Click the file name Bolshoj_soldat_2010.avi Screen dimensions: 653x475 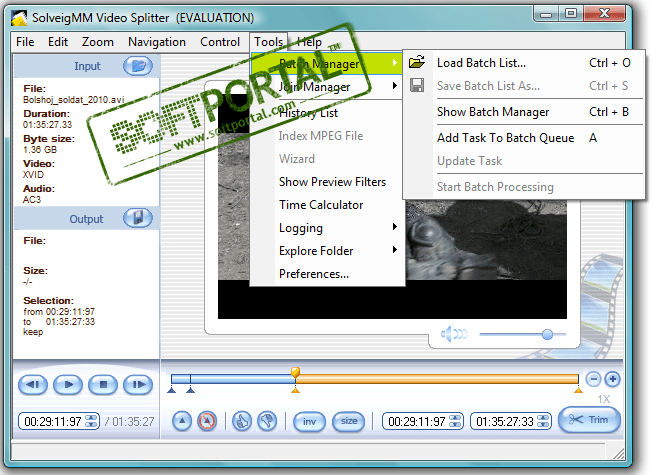[x=73, y=99]
